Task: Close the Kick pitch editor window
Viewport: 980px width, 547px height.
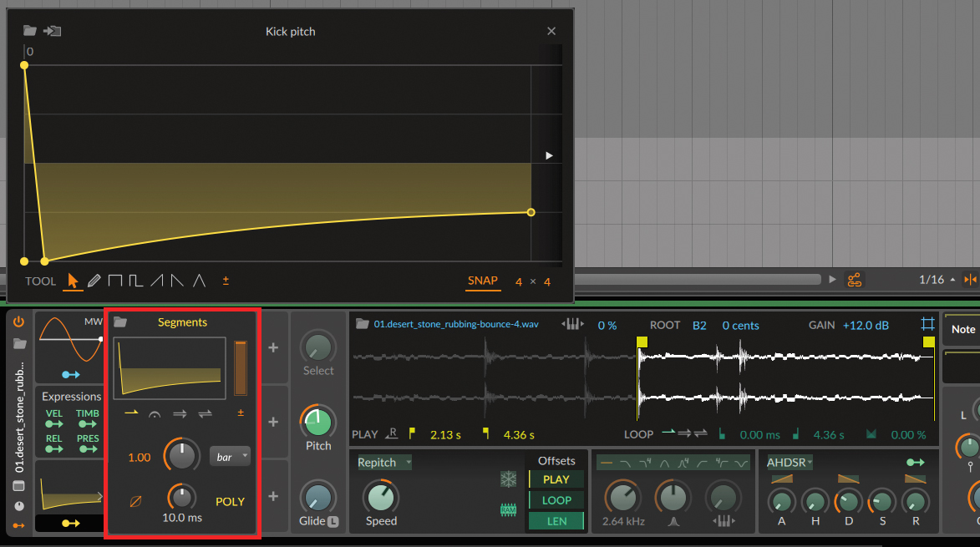Action: 551,31
